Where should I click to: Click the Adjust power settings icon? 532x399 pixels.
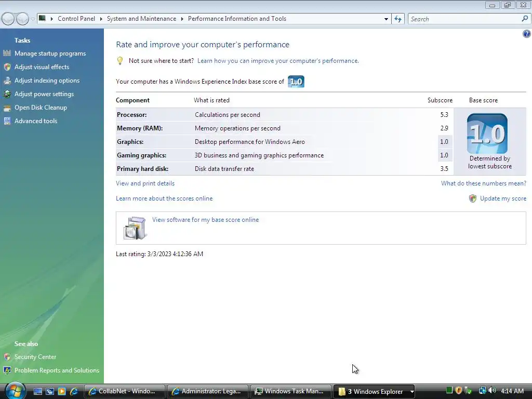[x=7, y=94]
